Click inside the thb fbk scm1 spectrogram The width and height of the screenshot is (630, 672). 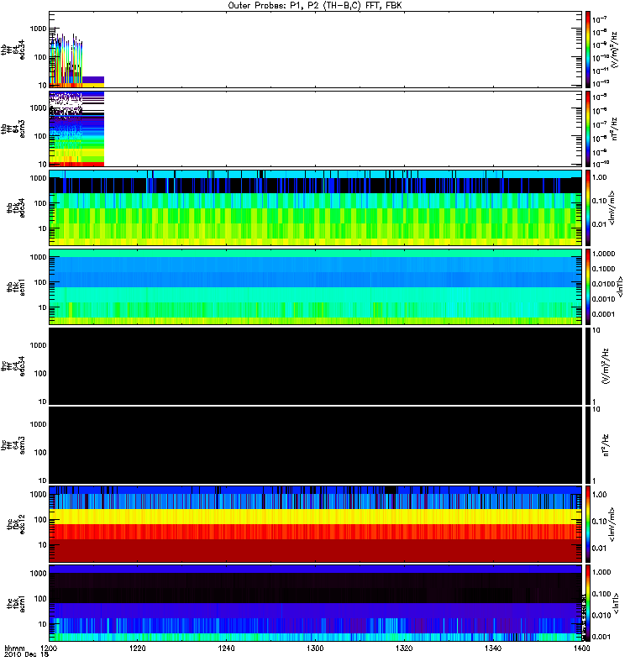(x=315, y=286)
